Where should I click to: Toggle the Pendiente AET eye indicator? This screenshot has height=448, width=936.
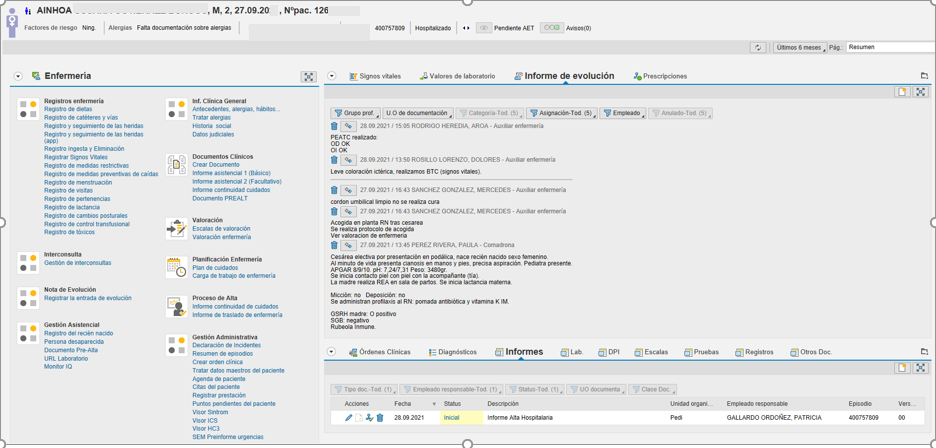click(x=484, y=28)
